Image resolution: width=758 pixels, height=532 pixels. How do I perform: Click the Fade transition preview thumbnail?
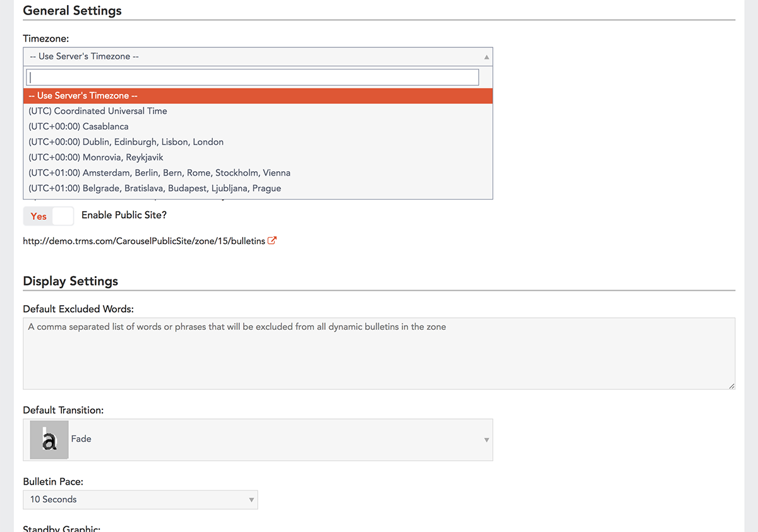point(49,440)
